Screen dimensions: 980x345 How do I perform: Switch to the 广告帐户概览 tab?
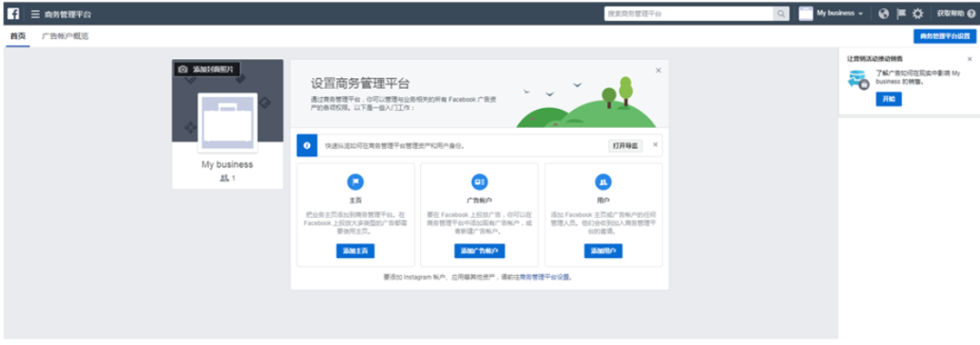(x=65, y=36)
